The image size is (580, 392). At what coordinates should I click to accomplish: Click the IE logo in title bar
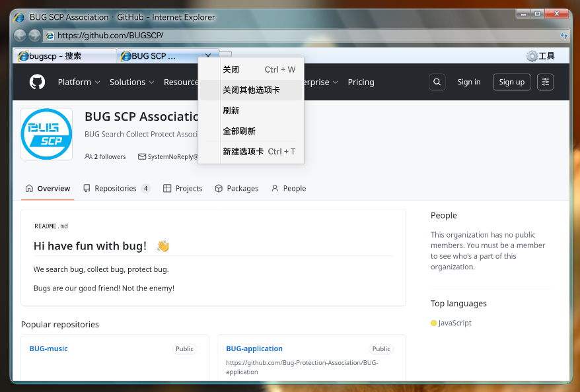(x=19, y=17)
